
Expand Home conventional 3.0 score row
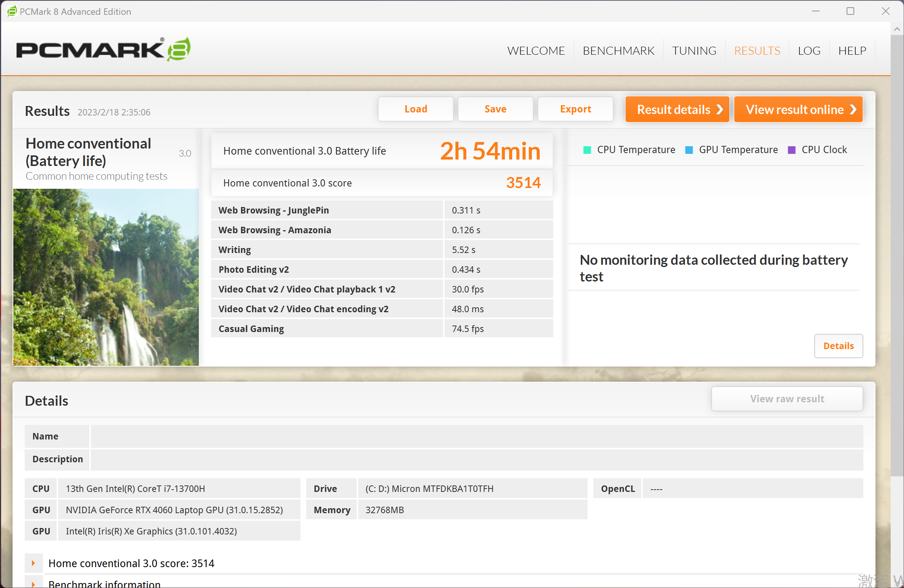(33, 563)
